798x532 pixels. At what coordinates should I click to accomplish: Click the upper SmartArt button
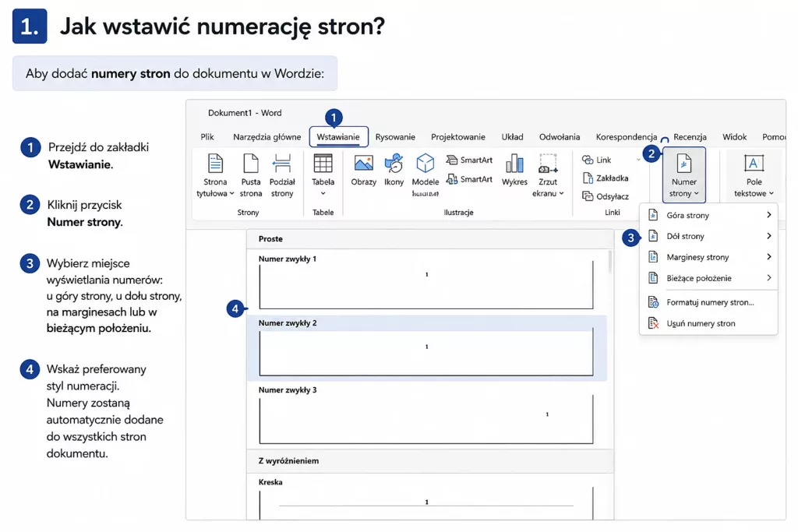pyautogui.click(x=469, y=160)
